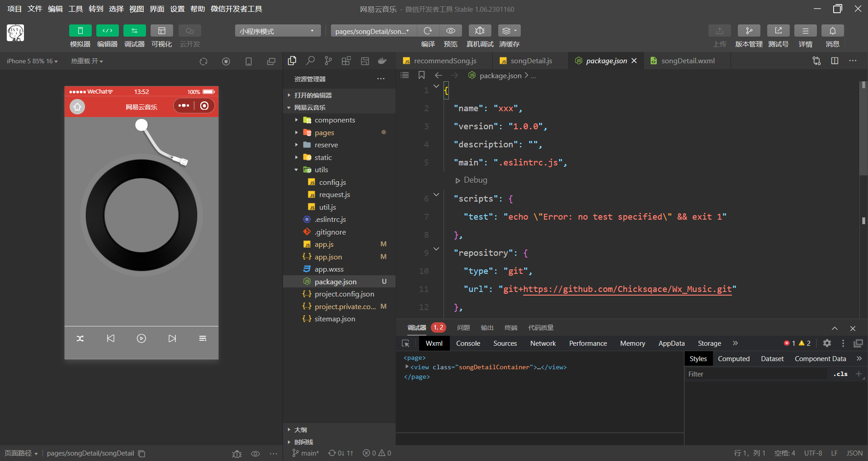
Task: Open the 微信开发者工具 menu
Action: click(x=236, y=9)
